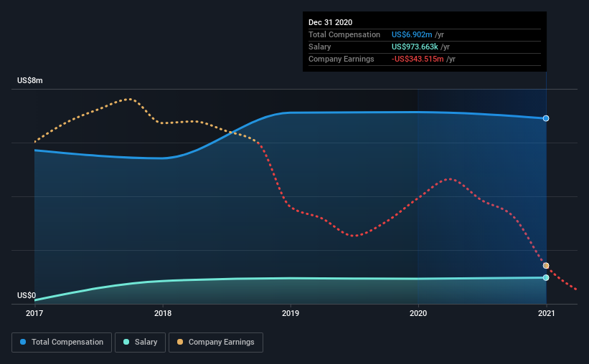The image size is (589, 364).
Task: Click the 2017 x-axis label
Action: pos(34,313)
